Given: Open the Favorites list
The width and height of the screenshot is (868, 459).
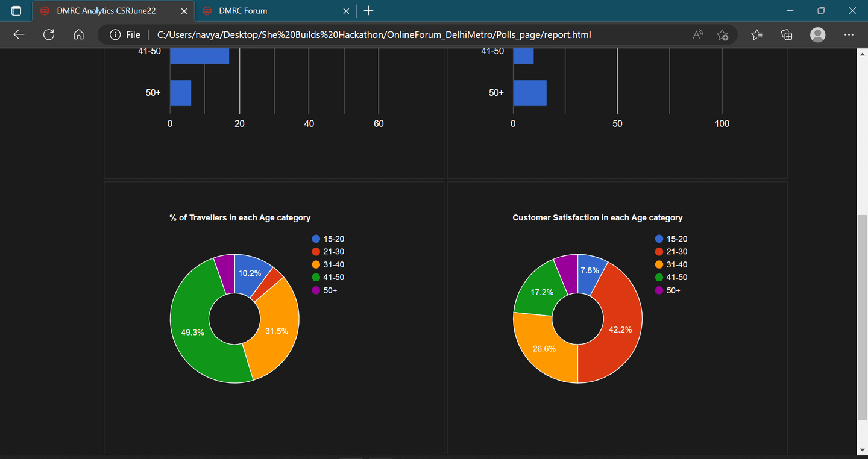Looking at the screenshot, I should (x=757, y=35).
